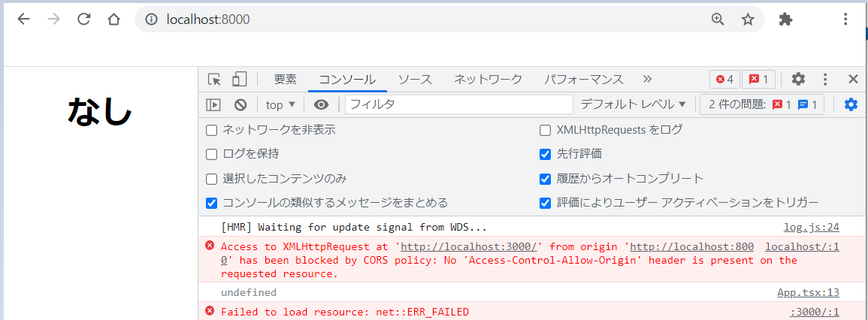Check 選択したコンテンツのみ option
Screen dimensions: 868x320
211,179
